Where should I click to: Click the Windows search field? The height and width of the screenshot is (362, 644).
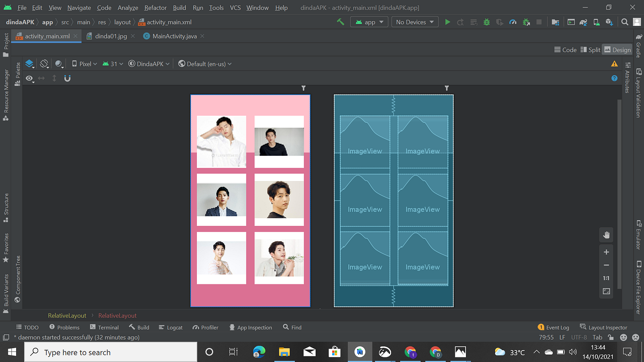point(110,352)
